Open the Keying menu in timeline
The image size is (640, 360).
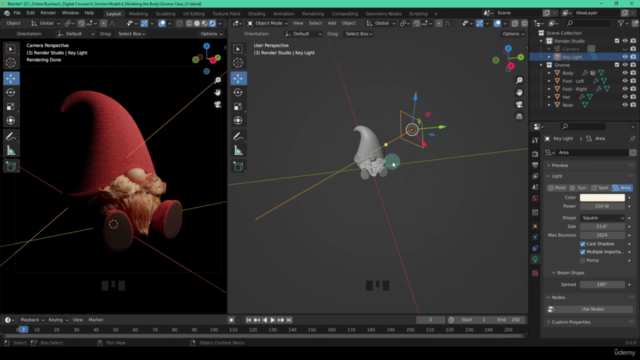58,320
